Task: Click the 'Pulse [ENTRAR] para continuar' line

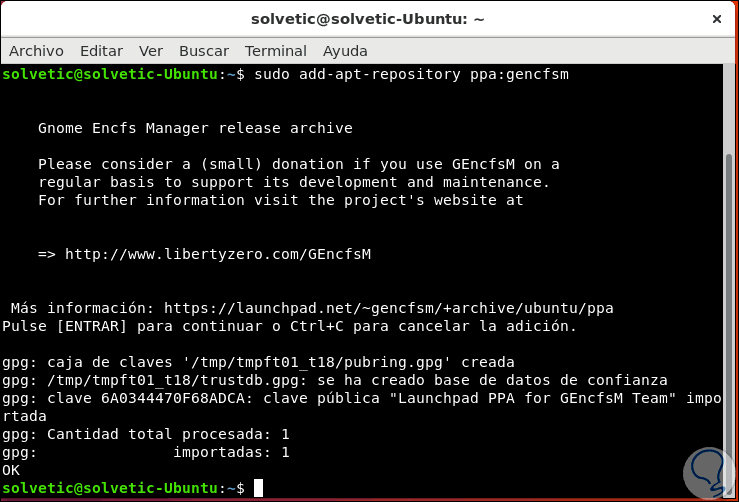Action: 289,326
